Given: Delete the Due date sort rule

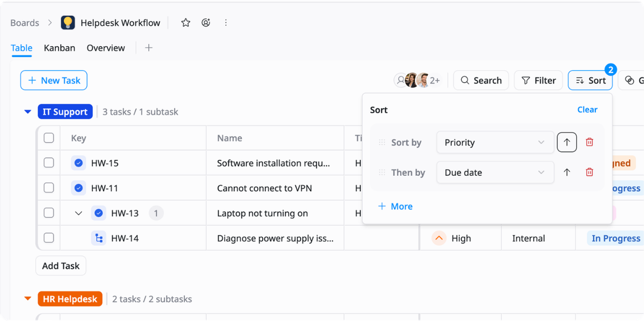Looking at the screenshot, I should (589, 173).
